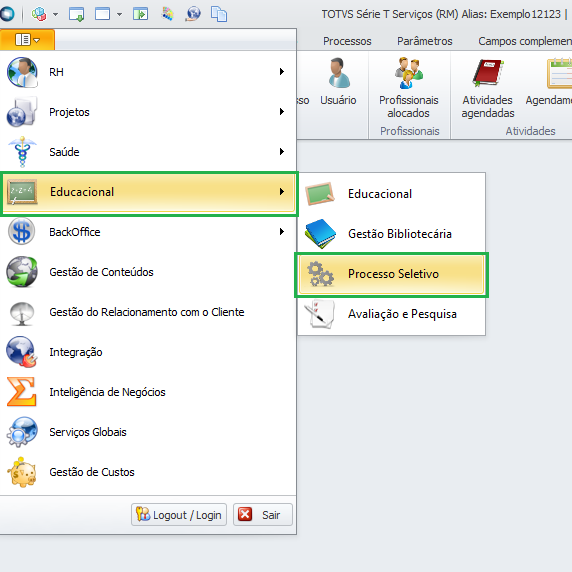Click the piggy bank Gestão de Custos icon
The height and width of the screenshot is (572, 572).
point(22,472)
